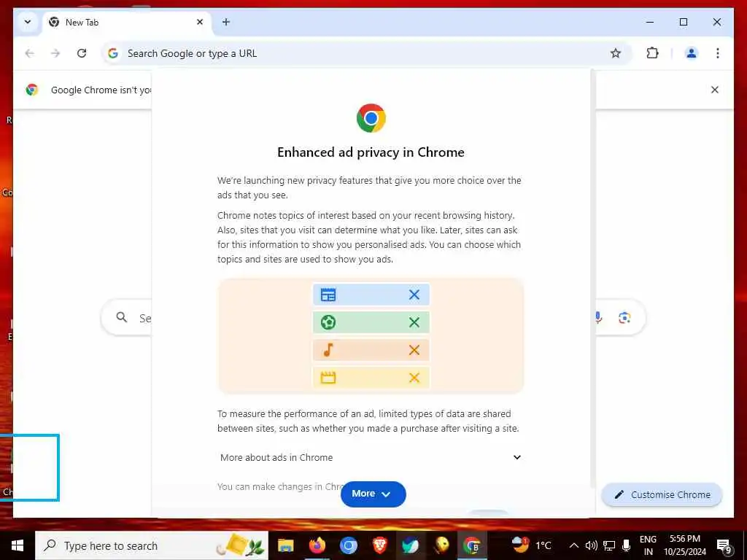Open the tab search dropdown arrow
This screenshot has width=747, height=560.
28,22
